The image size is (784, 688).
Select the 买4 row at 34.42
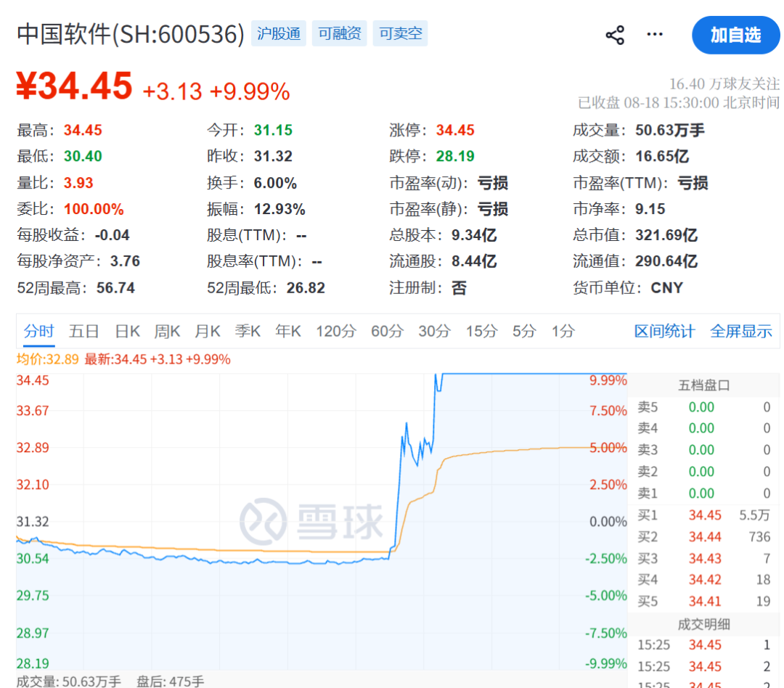click(x=703, y=580)
